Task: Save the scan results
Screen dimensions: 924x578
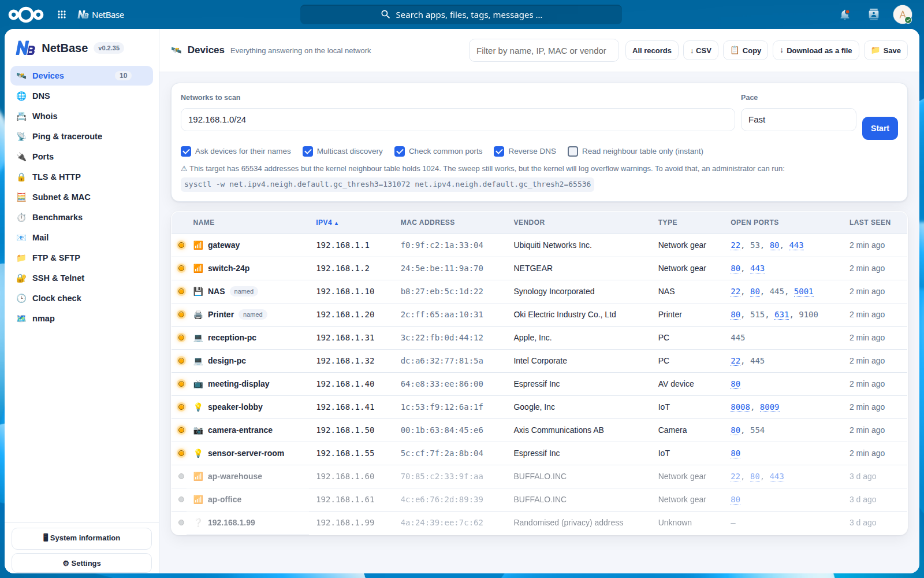Action: (x=886, y=51)
